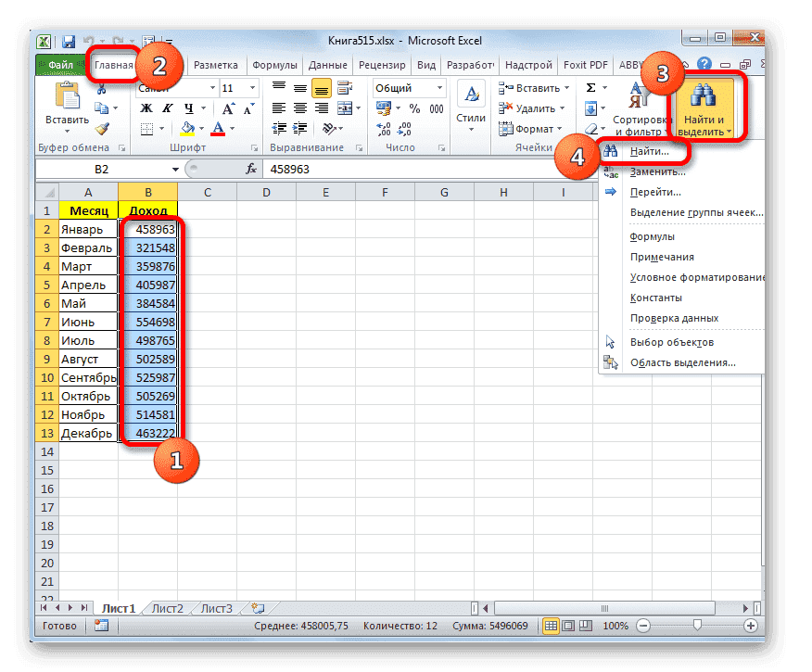Click the insert new sheet tab icon
Viewport: 812px width, 672px height.
tap(258, 609)
